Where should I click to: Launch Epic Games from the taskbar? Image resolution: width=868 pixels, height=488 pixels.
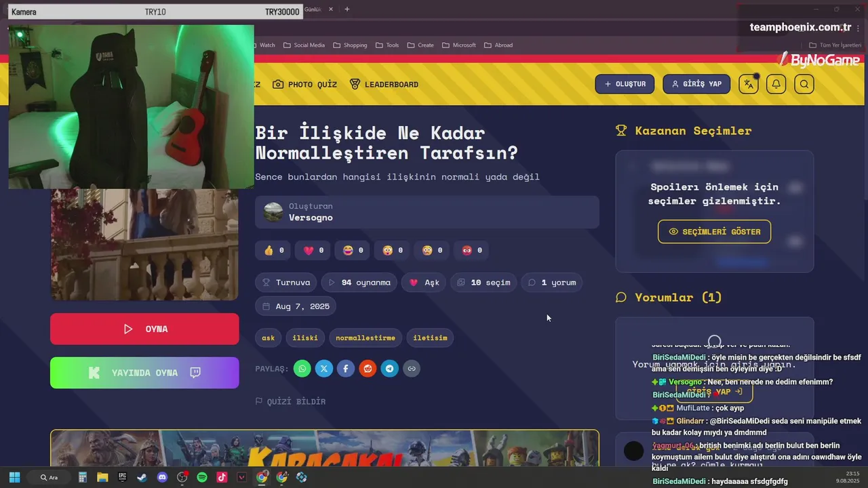[x=122, y=477]
